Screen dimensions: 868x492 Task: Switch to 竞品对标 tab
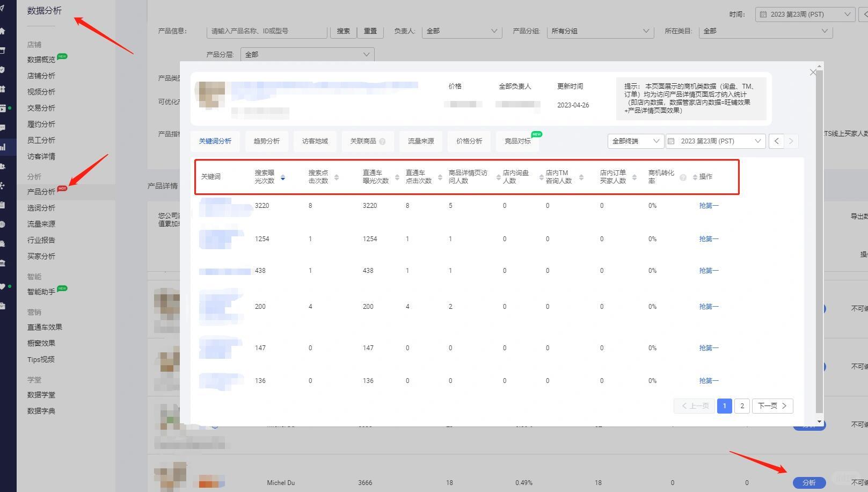517,141
